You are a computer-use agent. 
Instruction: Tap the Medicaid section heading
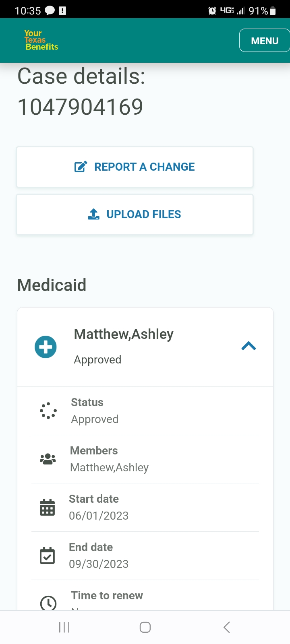pyautogui.click(x=52, y=285)
